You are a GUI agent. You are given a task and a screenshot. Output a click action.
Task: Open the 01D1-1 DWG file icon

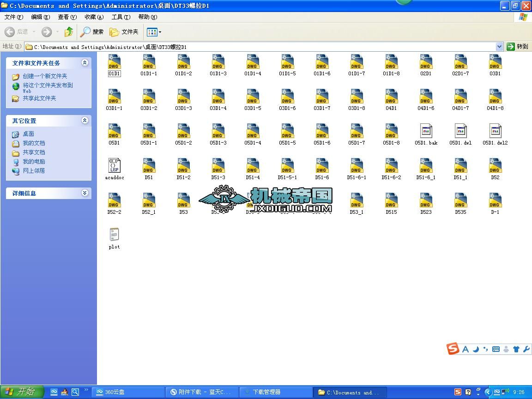point(149,62)
